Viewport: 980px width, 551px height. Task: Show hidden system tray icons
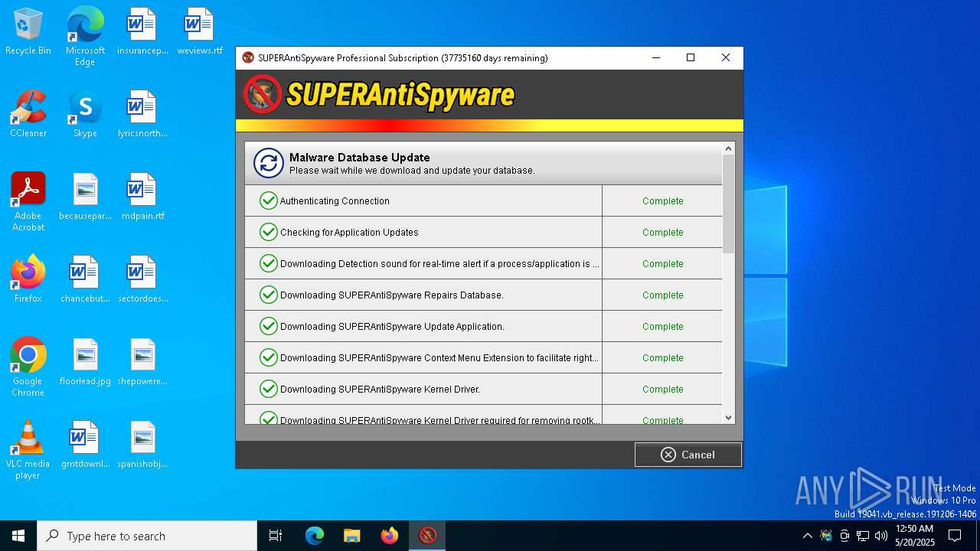click(807, 536)
